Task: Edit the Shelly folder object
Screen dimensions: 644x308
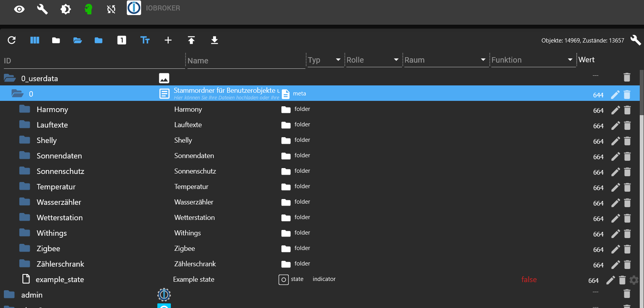Action: pos(615,141)
